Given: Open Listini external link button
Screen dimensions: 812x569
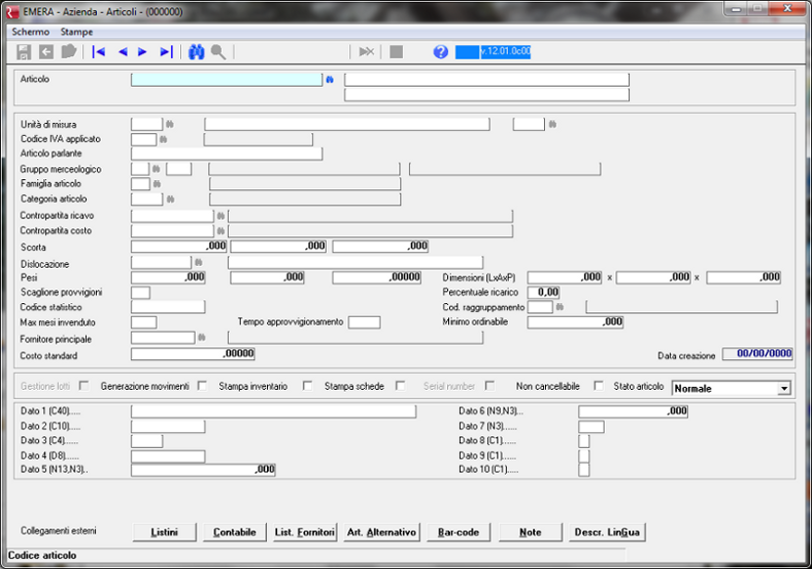Looking at the screenshot, I should [165, 532].
